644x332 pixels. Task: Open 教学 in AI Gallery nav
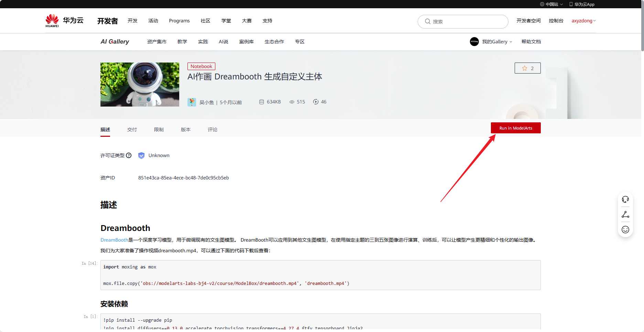[182, 42]
